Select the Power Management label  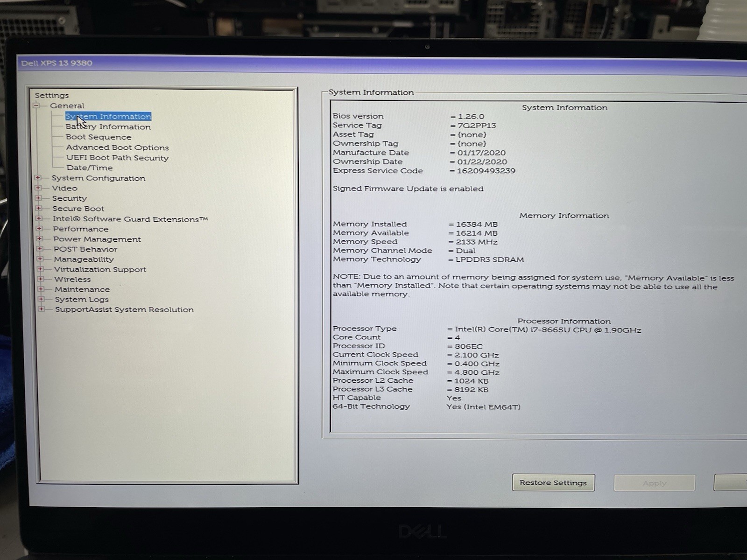click(x=97, y=239)
